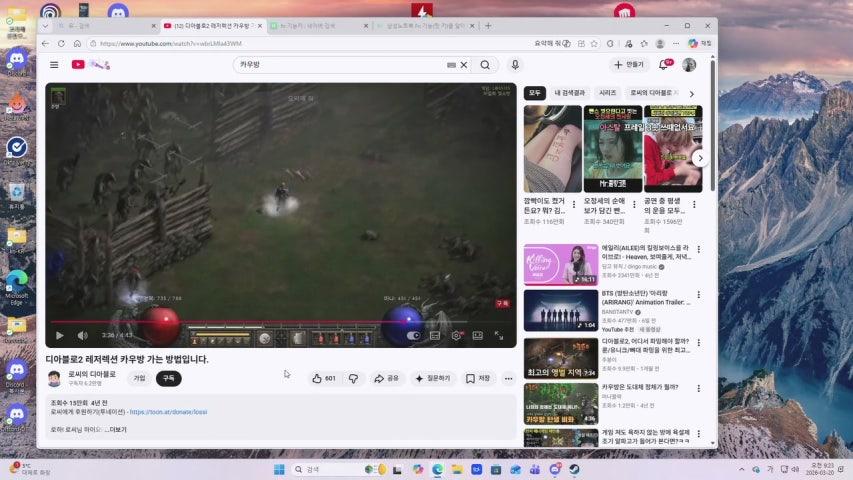Mute the video volume speaker icon

(x=82, y=336)
